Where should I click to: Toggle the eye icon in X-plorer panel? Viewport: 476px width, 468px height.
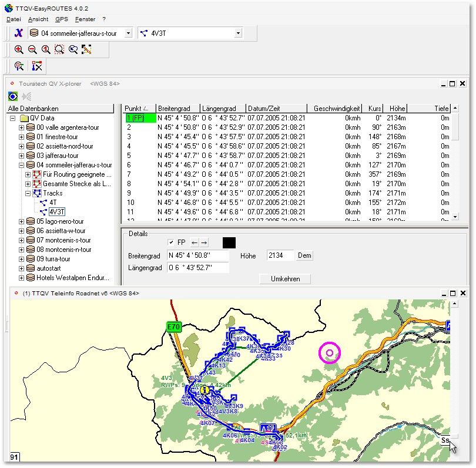(x=13, y=96)
